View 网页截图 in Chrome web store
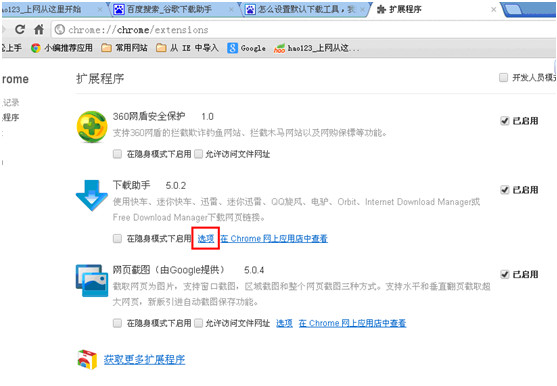Viewport: 557px width, 386px height. [352, 323]
